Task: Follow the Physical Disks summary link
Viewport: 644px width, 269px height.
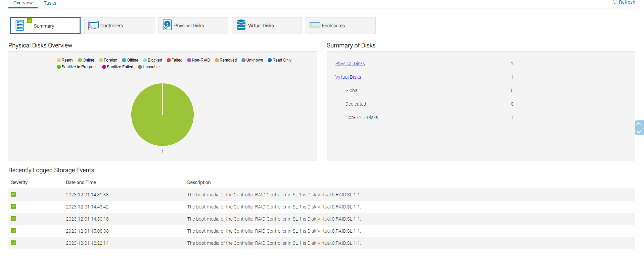Action: [x=350, y=64]
